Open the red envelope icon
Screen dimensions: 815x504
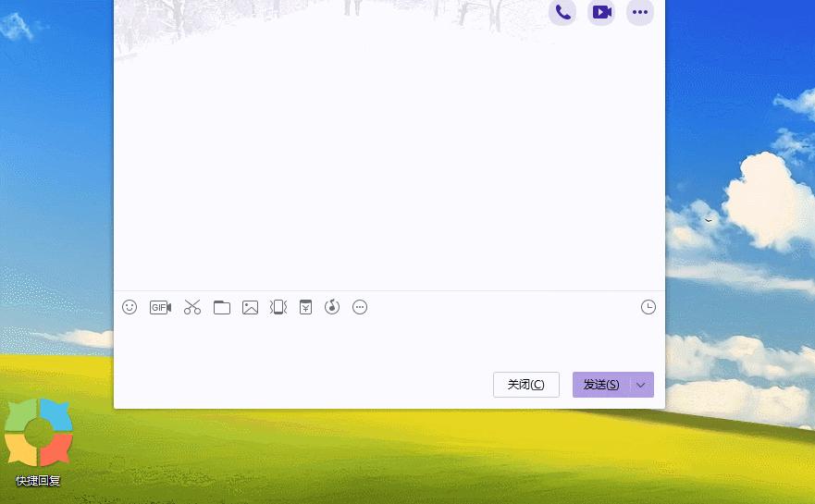305,307
